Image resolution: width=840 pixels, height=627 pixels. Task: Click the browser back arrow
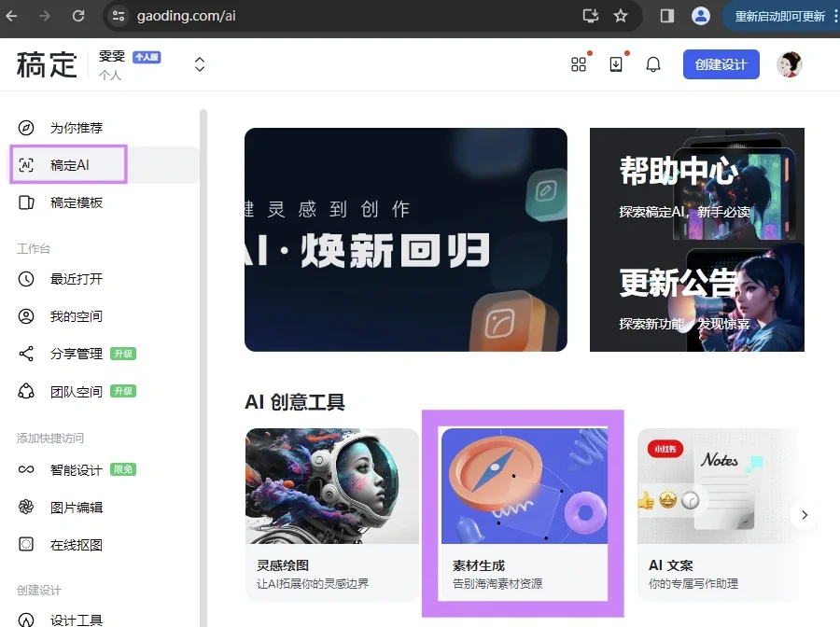tap(11, 16)
